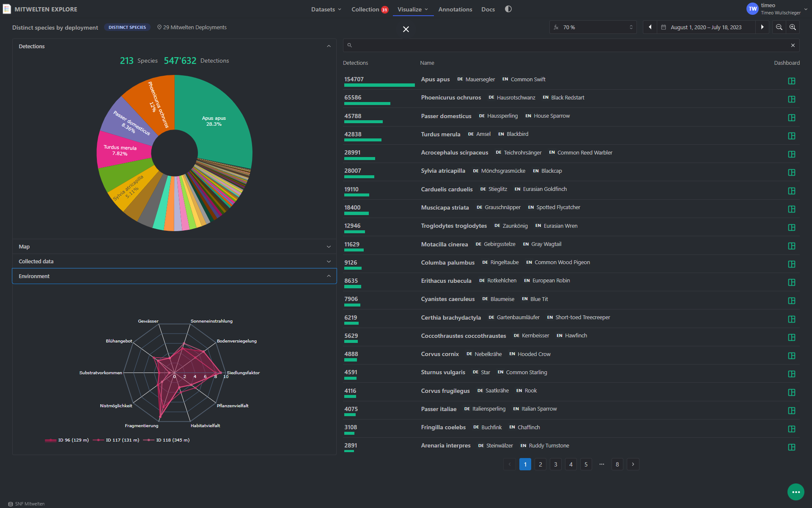Click species name Fringilla coelebs
Image resolution: width=812 pixels, height=508 pixels.
click(x=443, y=427)
